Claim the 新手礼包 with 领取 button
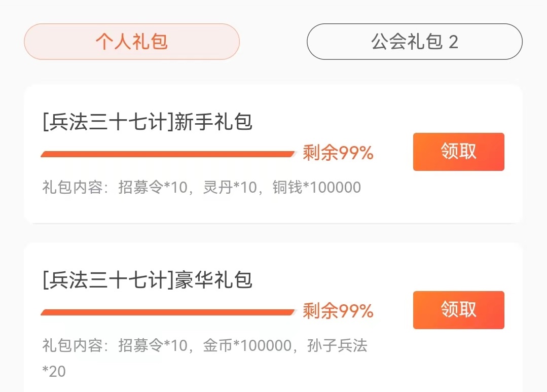 coord(458,152)
